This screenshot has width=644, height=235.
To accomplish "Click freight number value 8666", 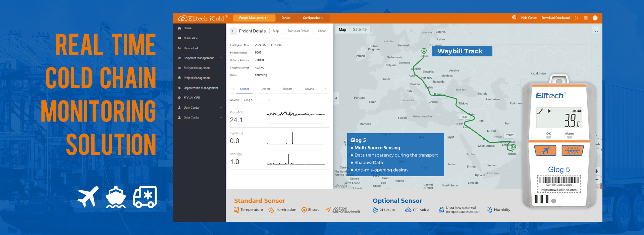I will (x=258, y=53).
